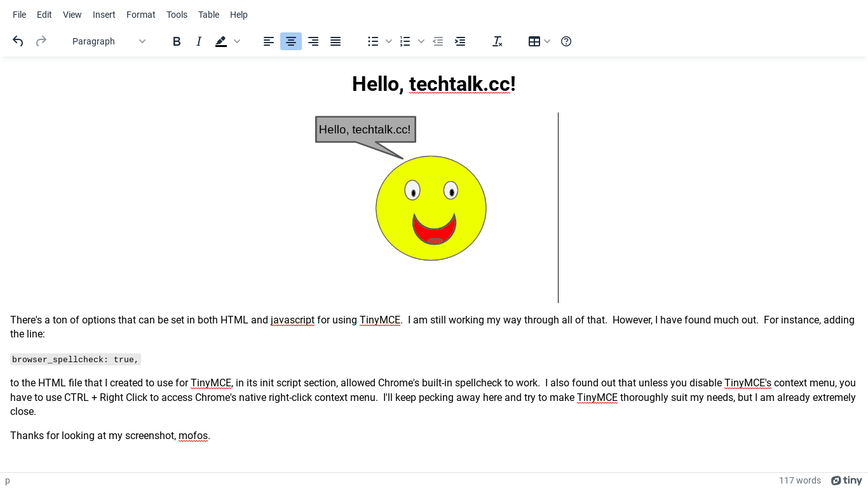Insert a numbered list
Viewport: 868px width, 488px height.
[405, 41]
